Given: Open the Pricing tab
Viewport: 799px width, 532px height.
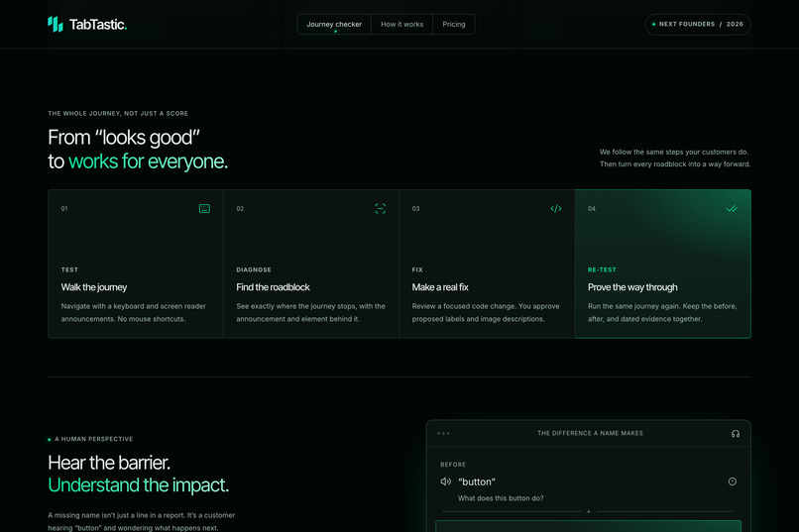Looking at the screenshot, I should (x=453, y=24).
